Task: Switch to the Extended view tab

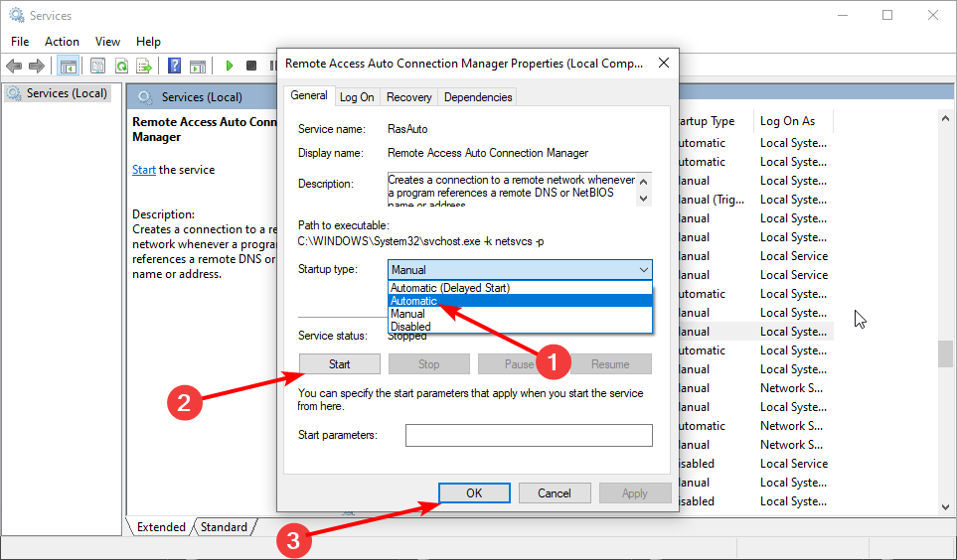Action: (161, 527)
